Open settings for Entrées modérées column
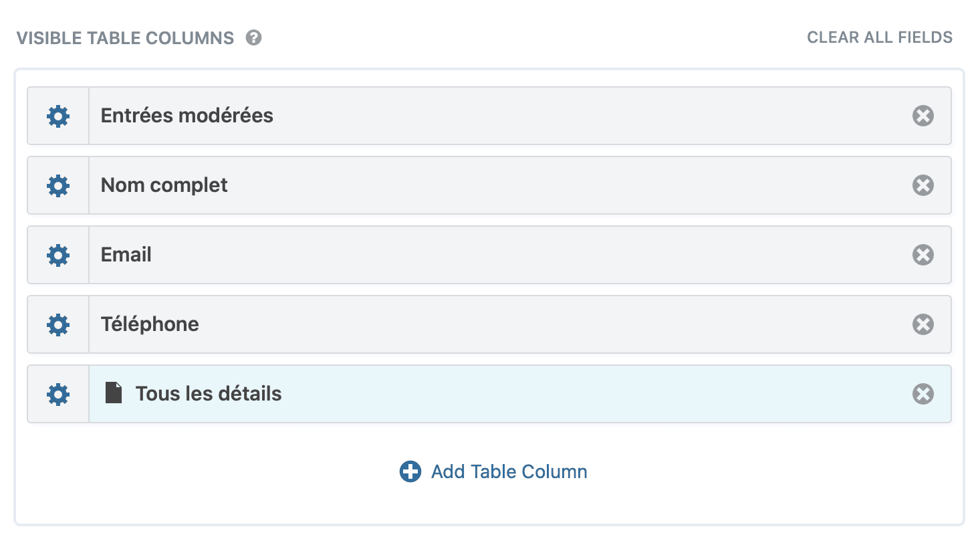This screenshot has width=980, height=547. [x=57, y=116]
